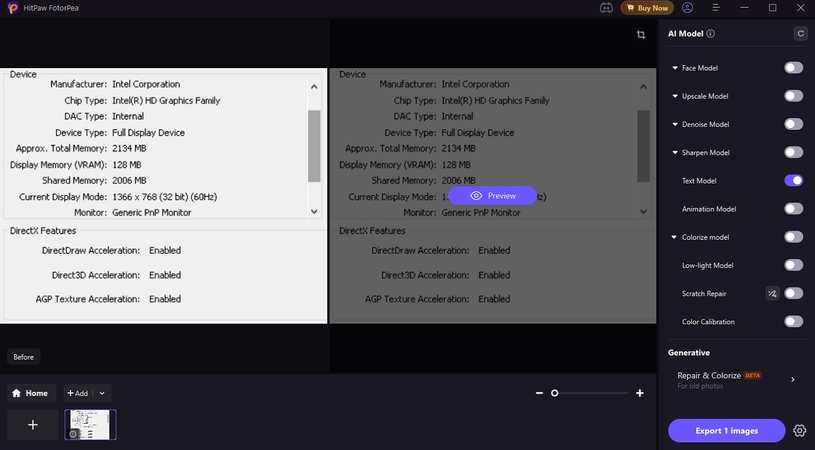Click the Export 1 images button
Viewport: 815px width, 450px height.
[726, 431]
